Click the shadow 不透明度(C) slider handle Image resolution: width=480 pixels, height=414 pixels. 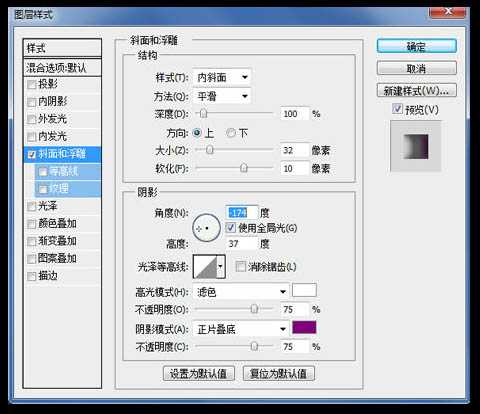coord(254,347)
